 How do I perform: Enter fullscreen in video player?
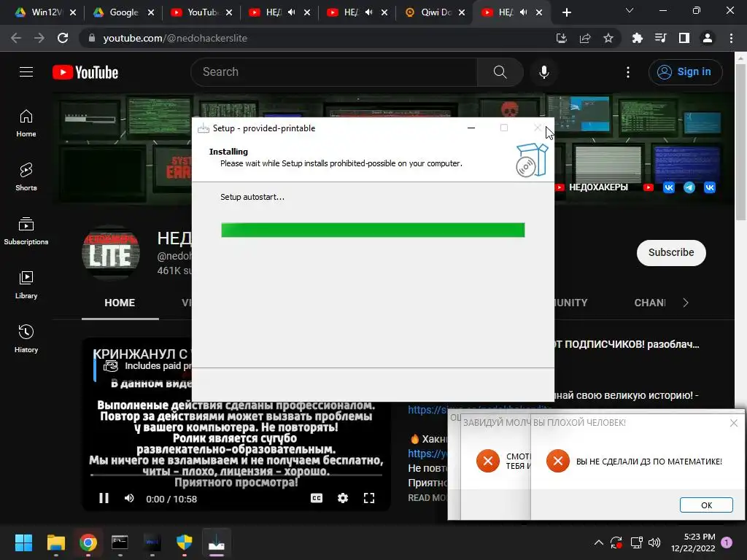pos(369,498)
